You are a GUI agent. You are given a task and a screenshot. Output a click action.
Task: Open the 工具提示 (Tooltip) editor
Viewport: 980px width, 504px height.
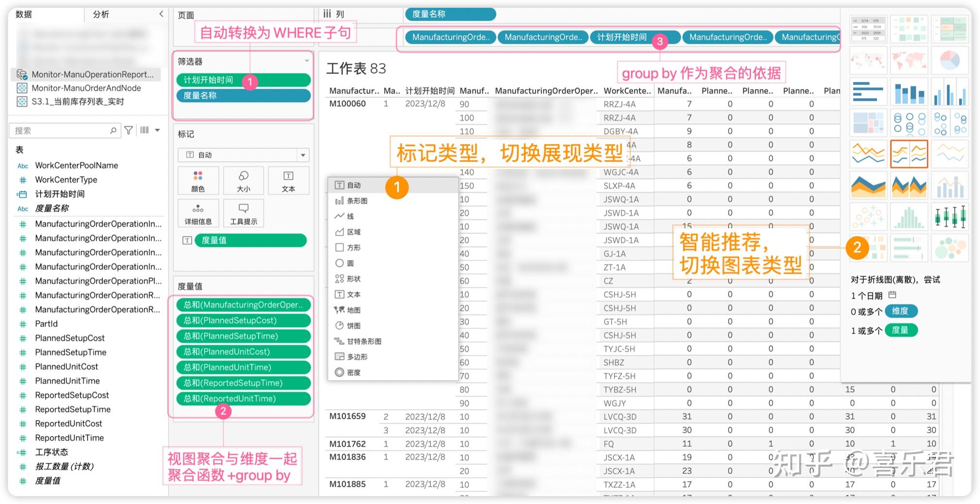244,213
